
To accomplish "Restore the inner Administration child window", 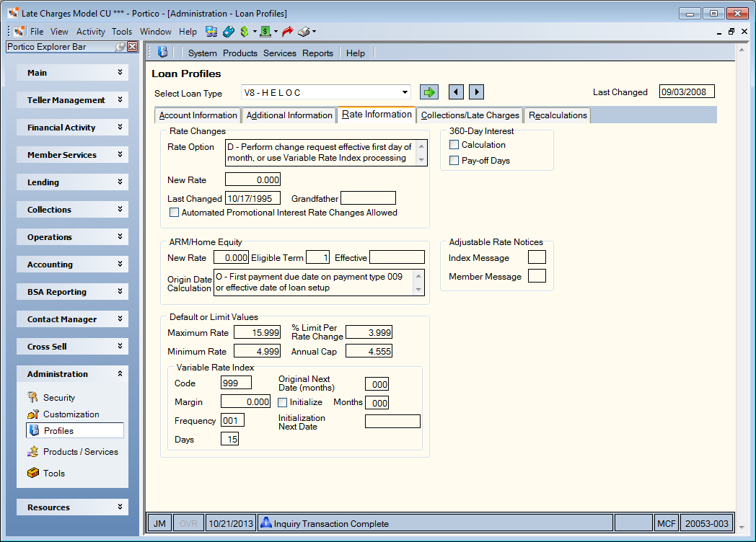I will pos(731,32).
